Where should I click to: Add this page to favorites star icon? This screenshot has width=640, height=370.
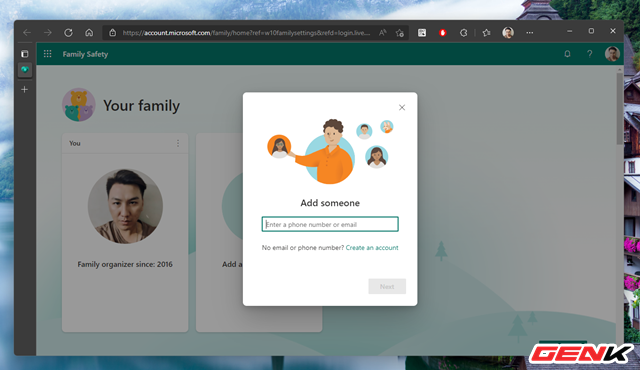[x=400, y=33]
